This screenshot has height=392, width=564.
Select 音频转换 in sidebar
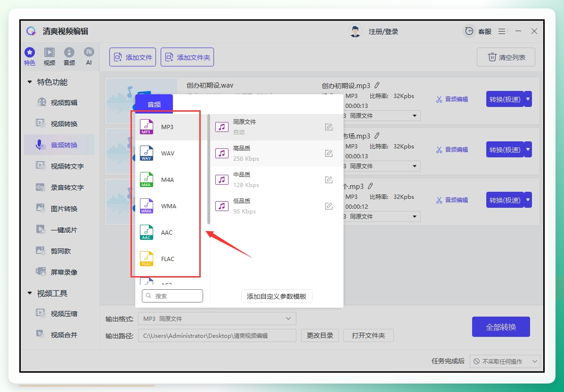pyautogui.click(x=59, y=145)
